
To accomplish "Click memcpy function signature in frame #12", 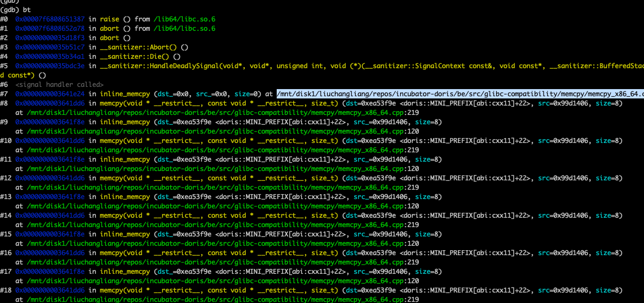I will tap(219, 178).
